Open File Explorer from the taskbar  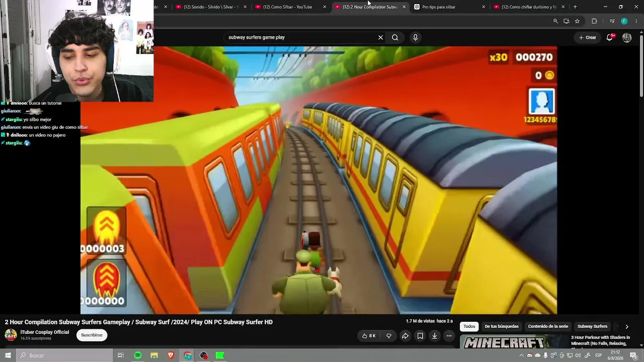coord(154,355)
